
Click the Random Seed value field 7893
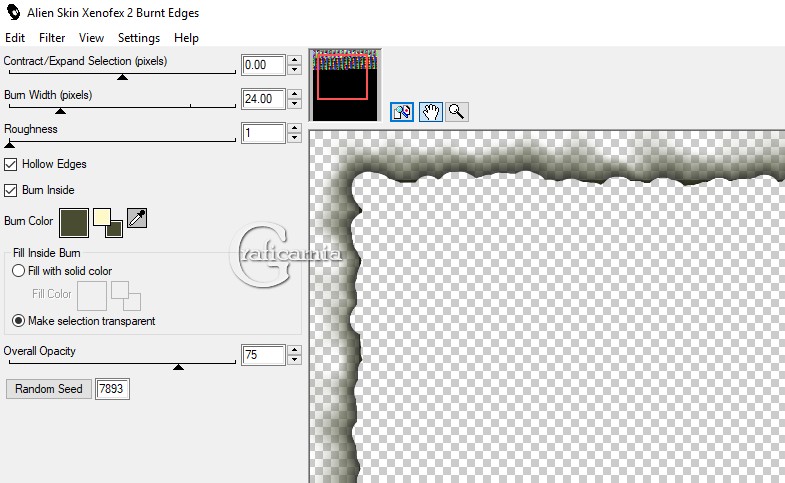coord(112,389)
